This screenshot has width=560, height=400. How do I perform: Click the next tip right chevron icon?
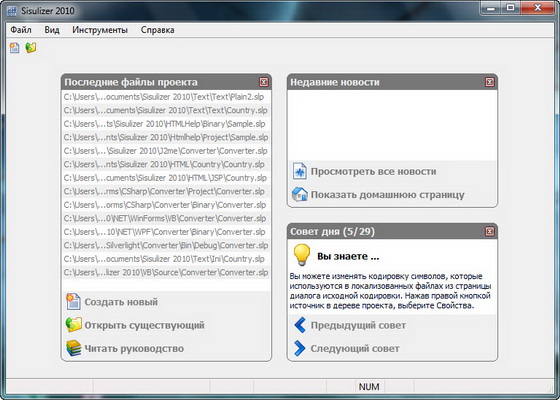pos(300,348)
